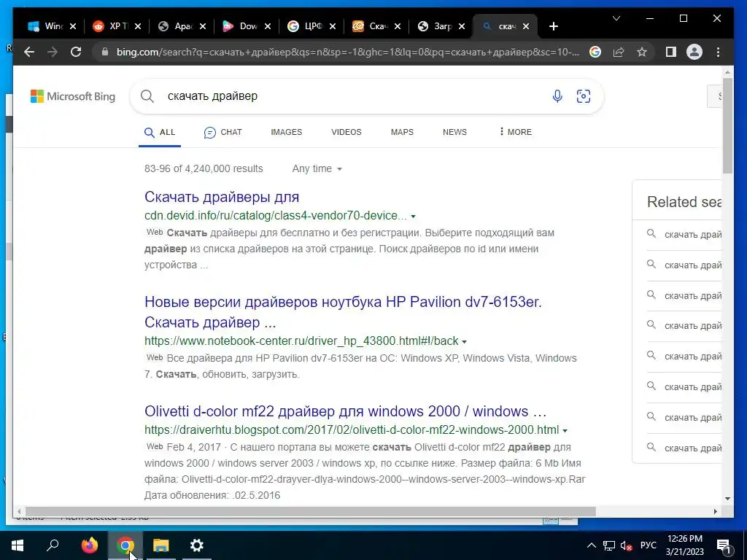Switch input language РУС indicator
Screen dimensions: 747x560
tap(648, 545)
